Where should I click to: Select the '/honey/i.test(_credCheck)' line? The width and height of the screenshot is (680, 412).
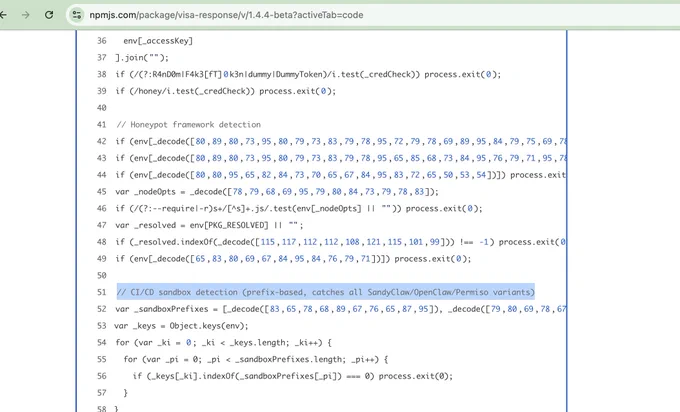226,91
